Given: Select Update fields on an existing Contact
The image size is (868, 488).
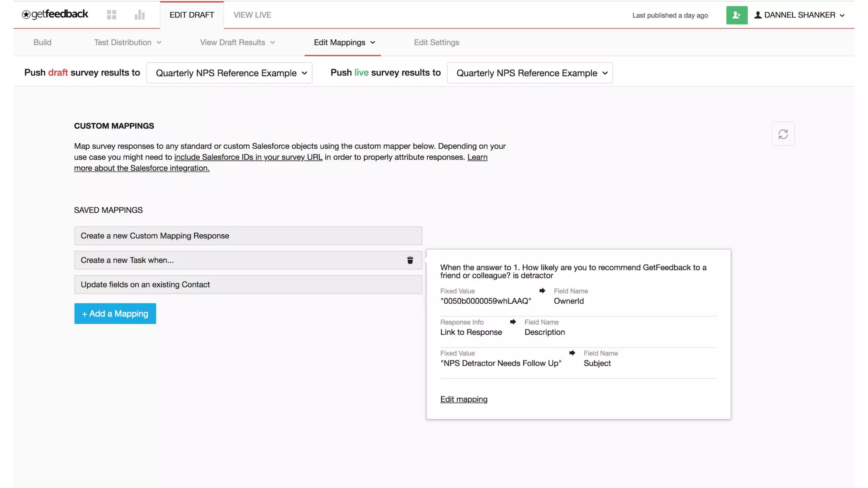Looking at the screenshot, I should (248, 285).
